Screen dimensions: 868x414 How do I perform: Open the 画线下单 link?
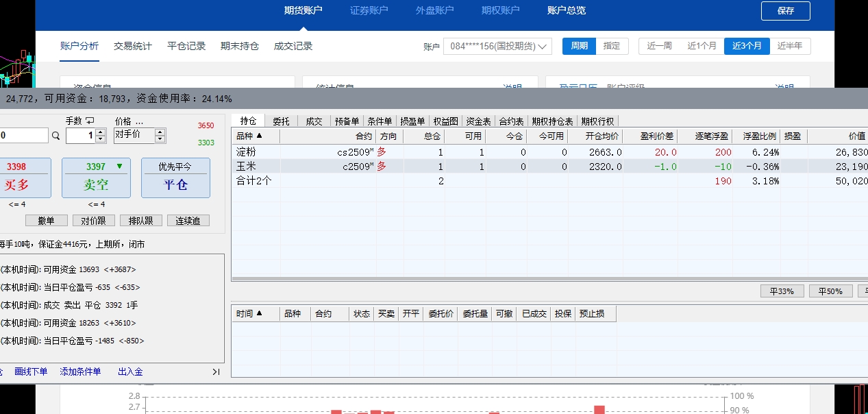tap(31, 372)
